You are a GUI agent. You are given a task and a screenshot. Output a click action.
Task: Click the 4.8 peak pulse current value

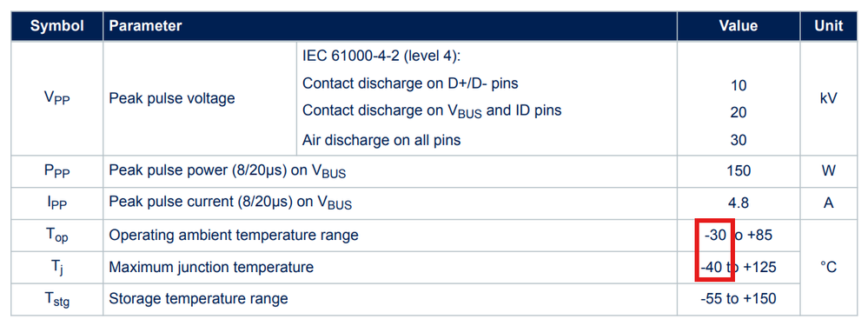click(x=739, y=203)
